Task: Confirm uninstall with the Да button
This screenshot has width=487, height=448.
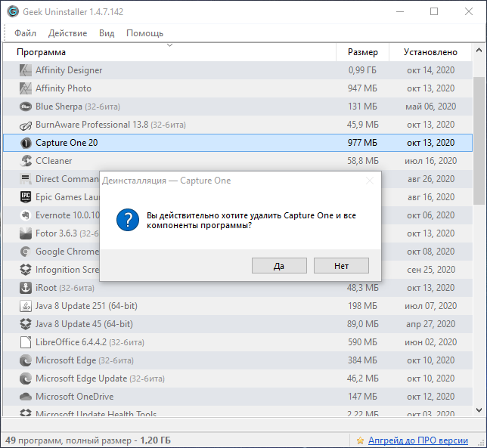Action: (x=279, y=266)
